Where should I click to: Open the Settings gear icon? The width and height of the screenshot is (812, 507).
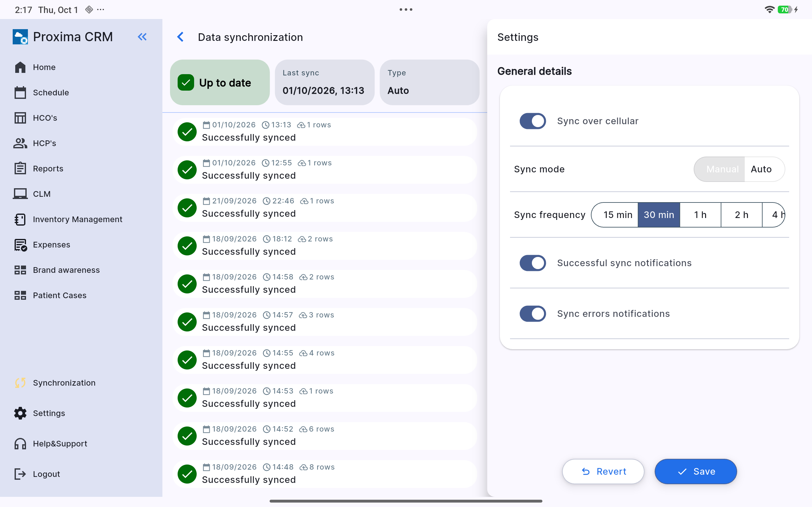click(20, 413)
